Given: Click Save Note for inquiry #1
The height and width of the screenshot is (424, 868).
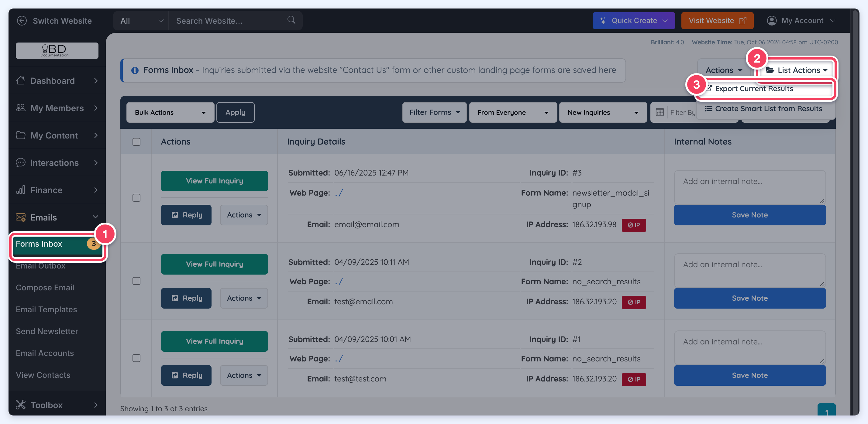Looking at the screenshot, I should 750,375.
